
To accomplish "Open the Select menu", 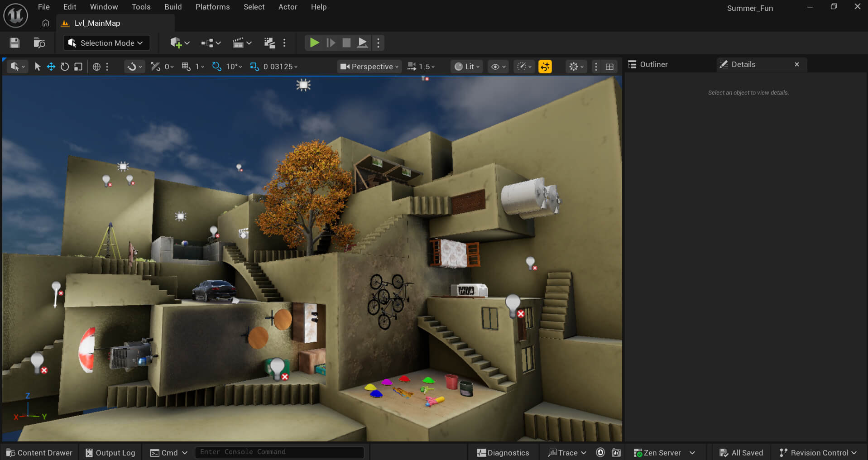I will tap(254, 7).
